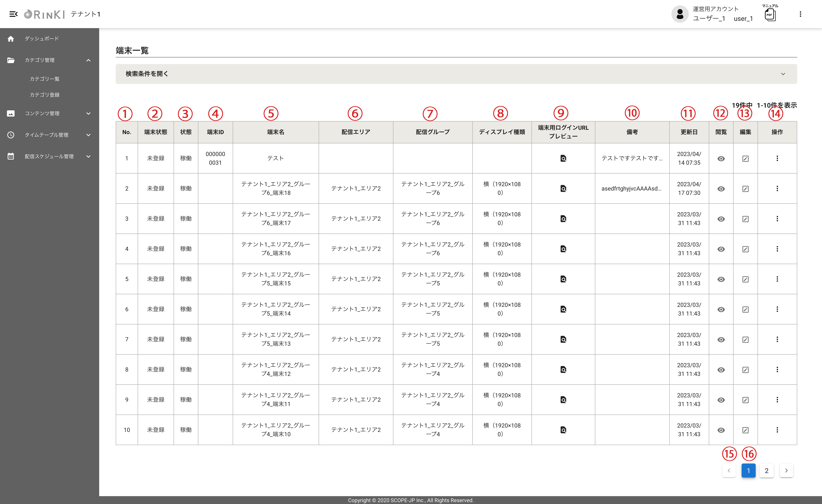
Task: Open the operations menu for row 5
Action: pyautogui.click(x=777, y=279)
